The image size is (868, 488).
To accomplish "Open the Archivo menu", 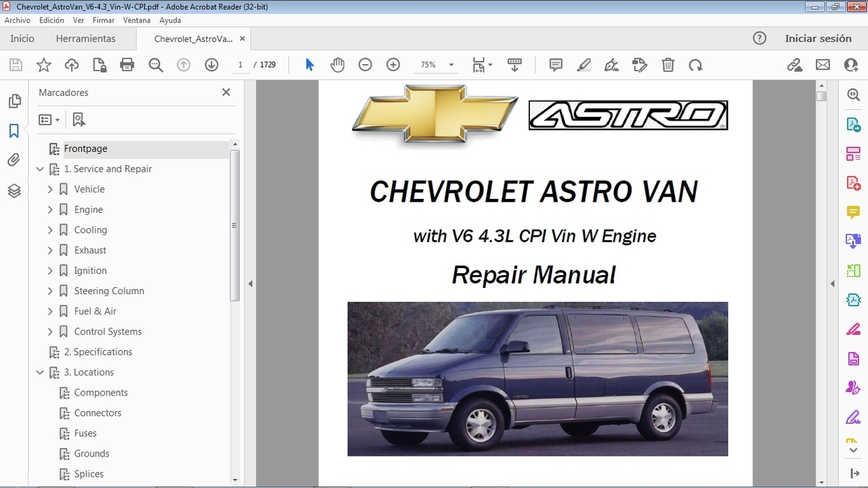I will coord(17,20).
